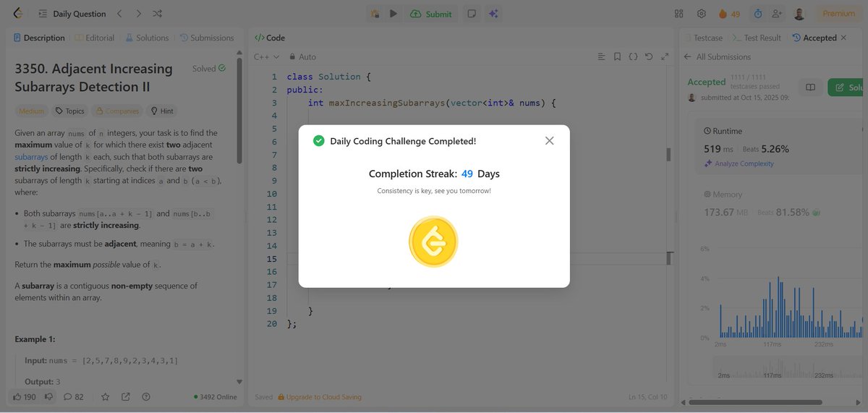Close the Daily Coding Challenge Completed dialog
Image resolution: width=868 pixels, height=413 pixels.
pyautogui.click(x=549, y=141)
